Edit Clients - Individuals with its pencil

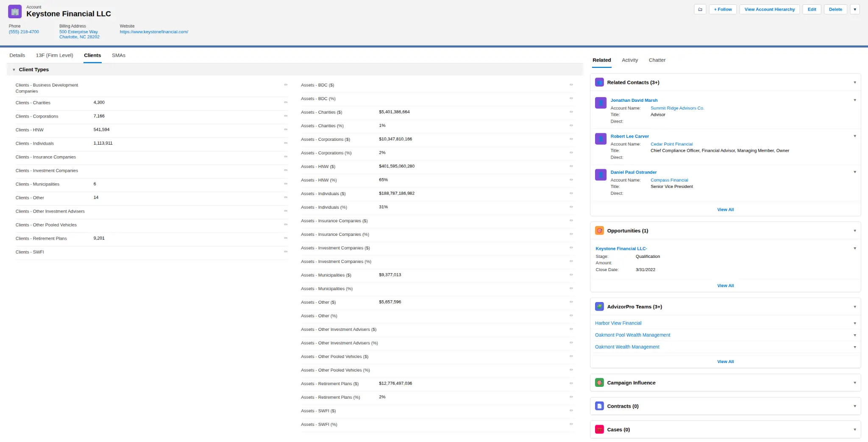[x=286, y=143]
